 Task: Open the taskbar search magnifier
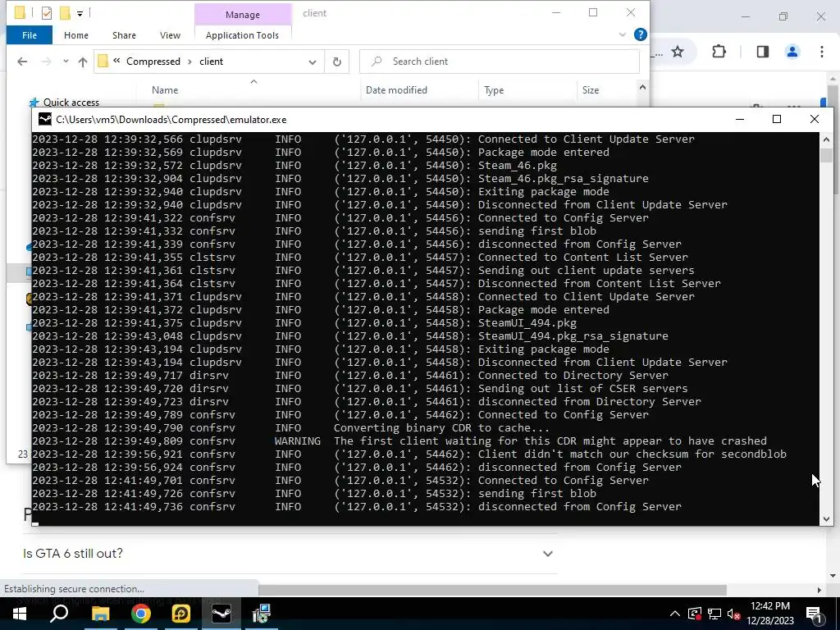[59, 614]
